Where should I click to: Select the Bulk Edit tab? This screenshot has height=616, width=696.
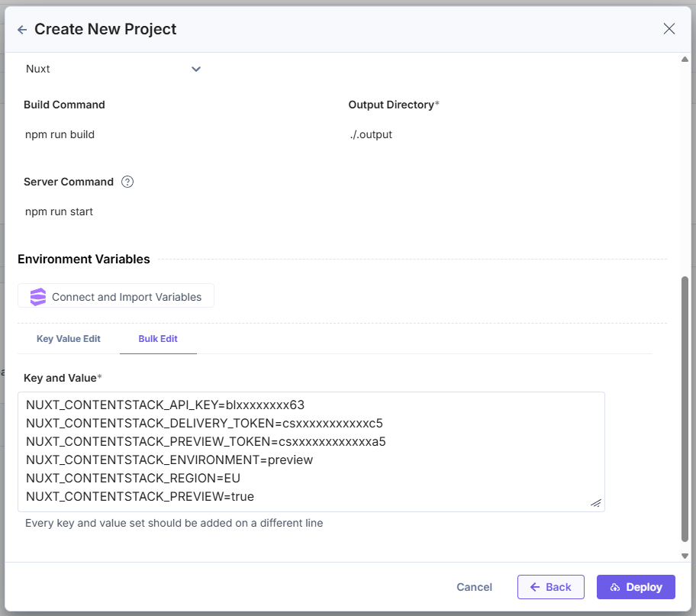point(158,339)
